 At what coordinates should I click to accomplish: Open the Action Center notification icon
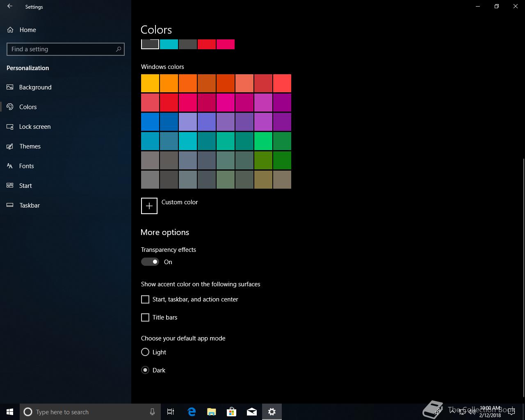coord(511,412)
